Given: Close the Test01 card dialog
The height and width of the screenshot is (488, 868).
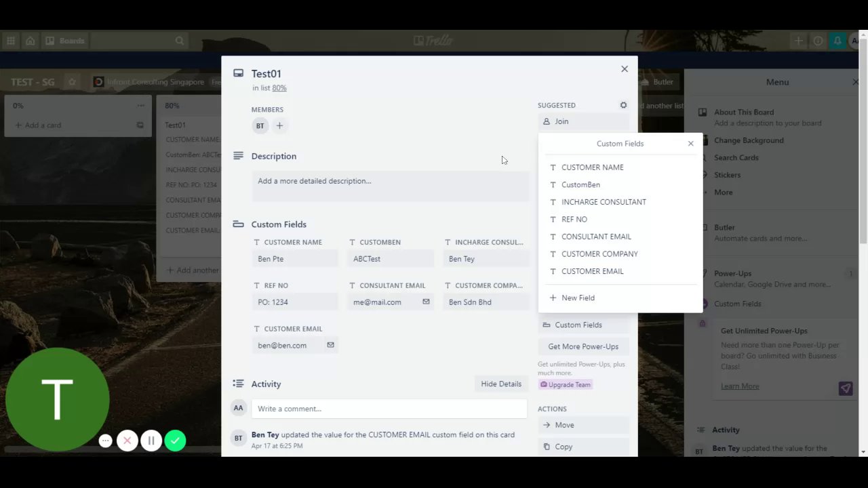Looking at the screenshot, I should 625,69.
